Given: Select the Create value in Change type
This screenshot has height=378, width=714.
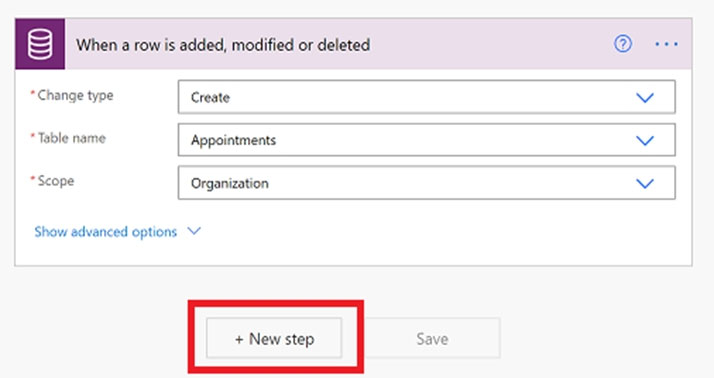Looking at the screenshot, I should pos(210,97).
